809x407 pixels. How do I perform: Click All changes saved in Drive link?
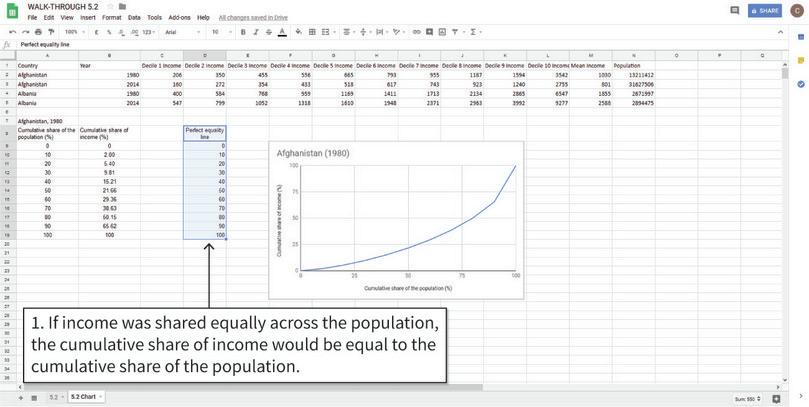(253, 18)
